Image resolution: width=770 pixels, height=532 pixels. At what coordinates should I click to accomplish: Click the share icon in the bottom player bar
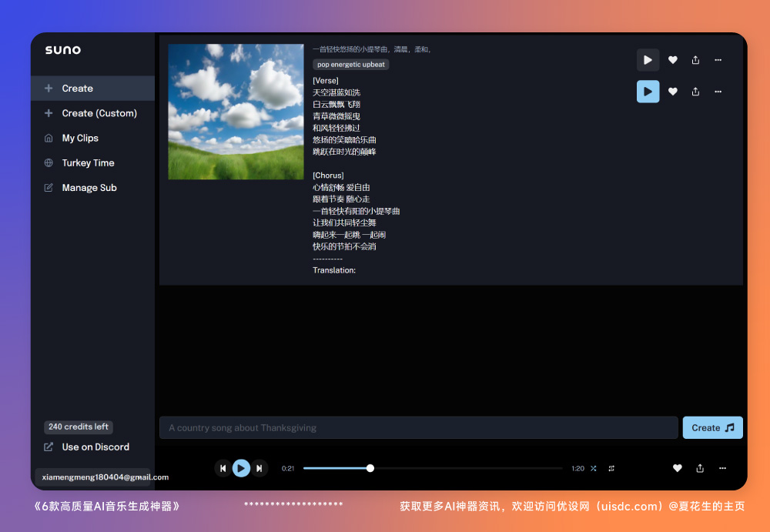click(700, 468)
